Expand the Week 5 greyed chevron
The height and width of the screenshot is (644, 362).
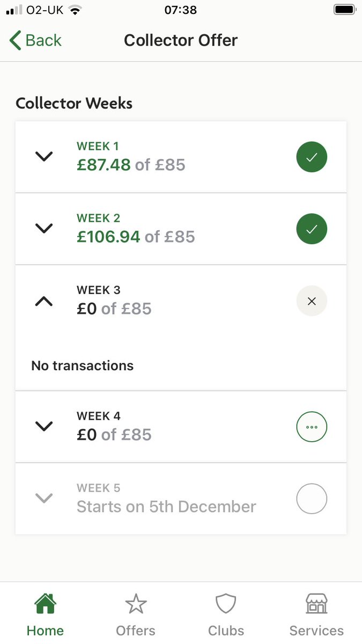point(44,499)
